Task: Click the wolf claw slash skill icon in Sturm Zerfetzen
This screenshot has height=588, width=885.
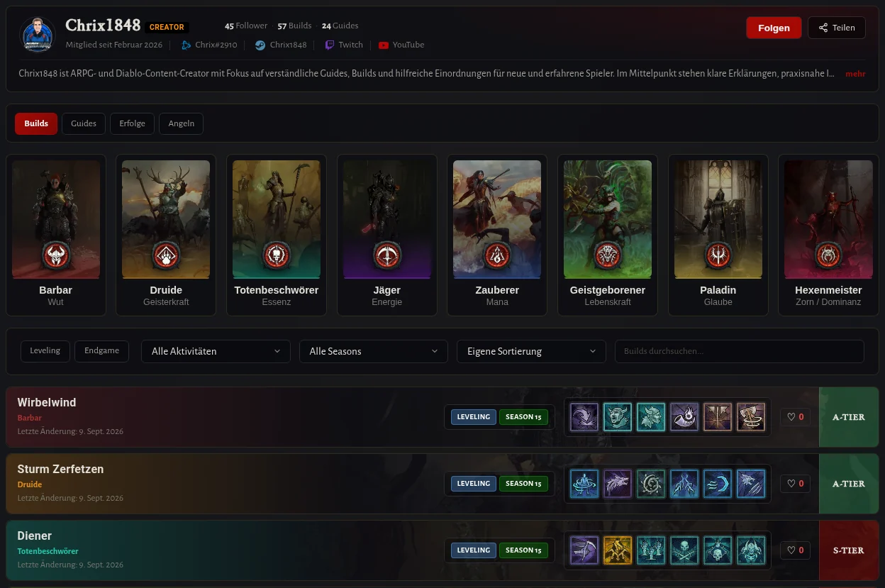Action: tap(751, 484)
